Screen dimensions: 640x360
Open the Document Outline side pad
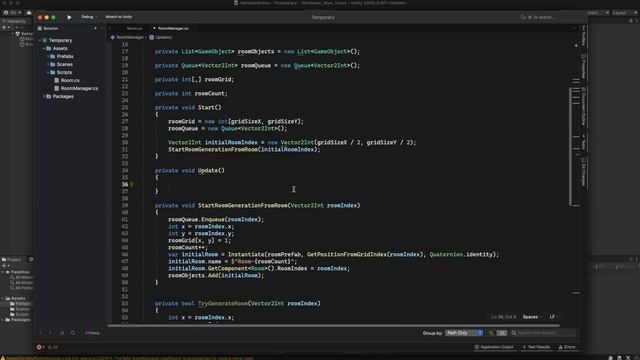coord(584,106)
